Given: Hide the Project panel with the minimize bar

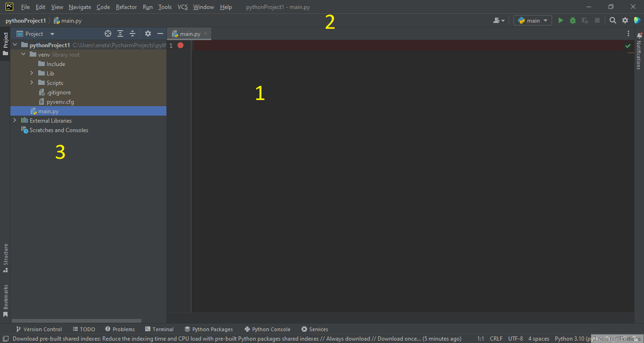Looking at the screenshot, I should 159,33.
